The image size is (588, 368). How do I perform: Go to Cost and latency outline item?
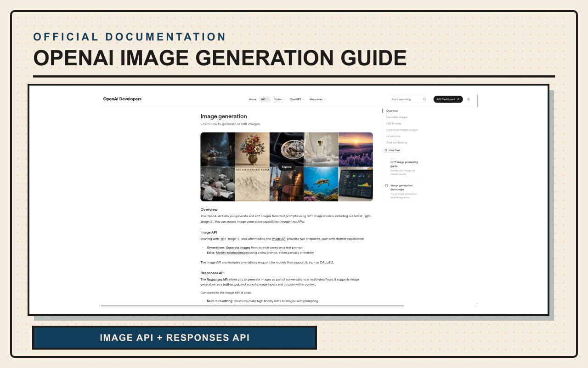(397, 143)
